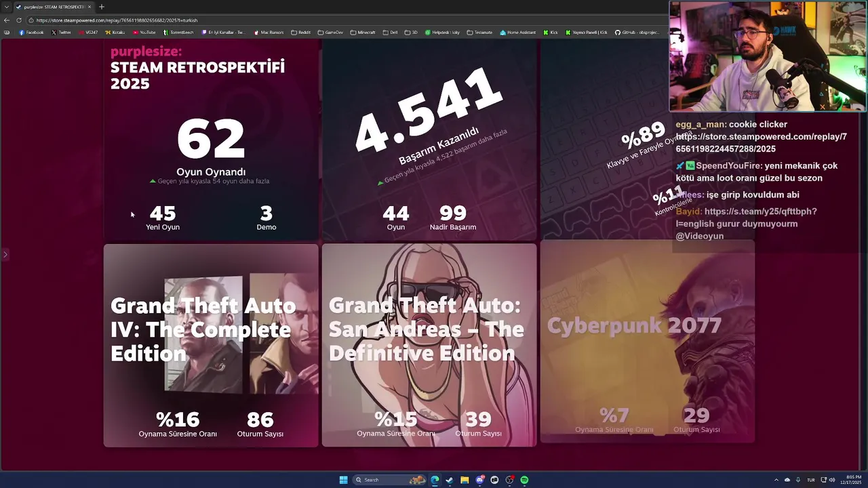The image size is (868, 488).
Task: Open the Grand Theft Auto IV card
Action: 211,345
